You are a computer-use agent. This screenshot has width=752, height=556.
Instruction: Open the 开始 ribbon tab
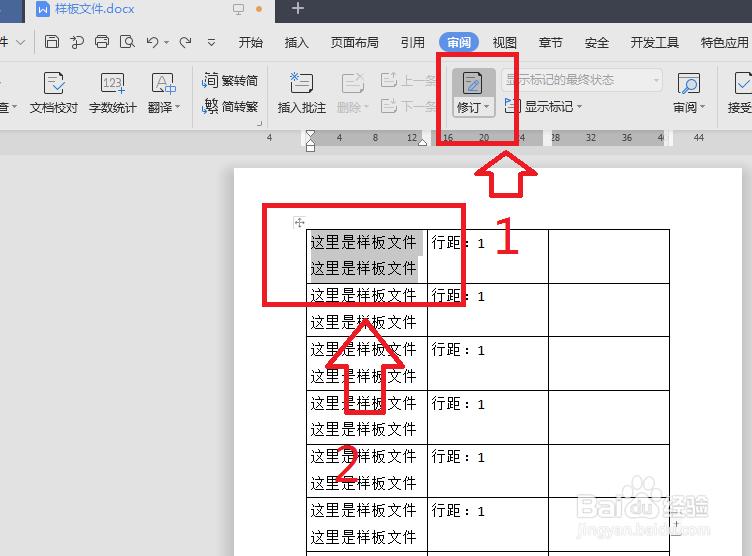point(251,43)
